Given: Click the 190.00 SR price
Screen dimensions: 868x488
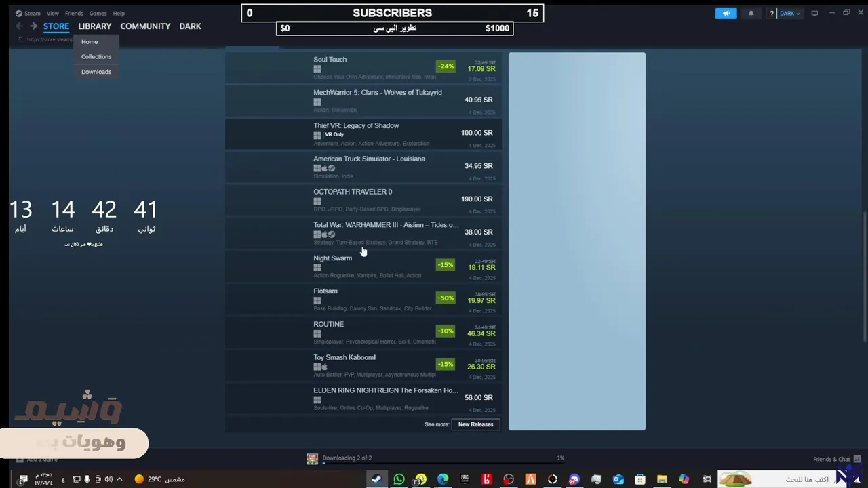Looking at the screenshot, I should click(x=477, y=199).
